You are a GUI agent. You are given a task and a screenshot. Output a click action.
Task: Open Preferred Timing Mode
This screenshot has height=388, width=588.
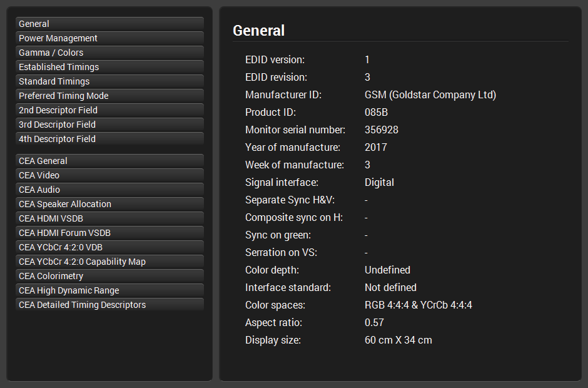pyautogui.click(x=109, y=96)
